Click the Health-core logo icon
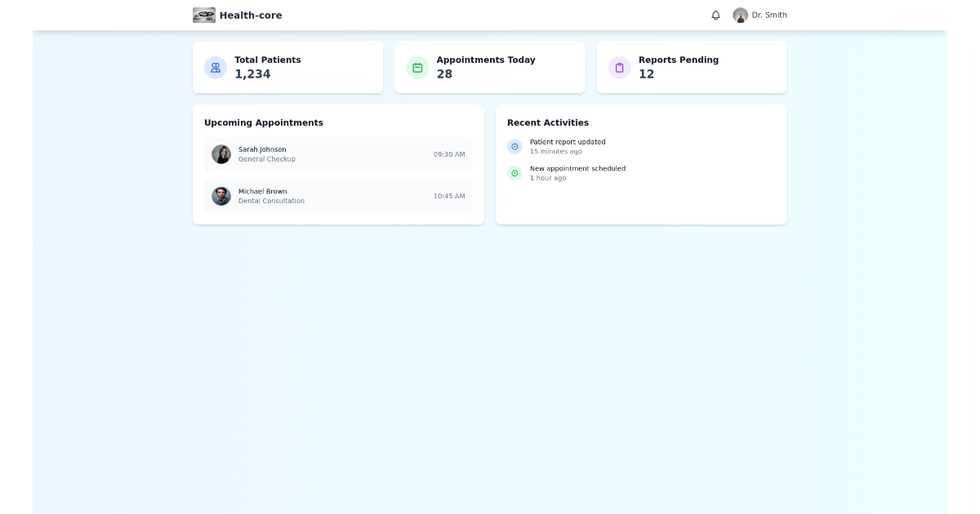The height and width of the screenshot is (514, 980). 203,15
